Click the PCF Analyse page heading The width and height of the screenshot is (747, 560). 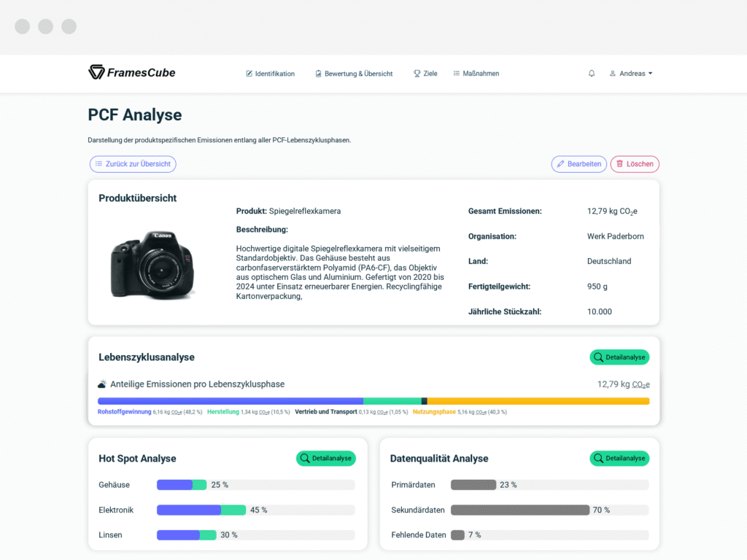click(x=135, y=114)
